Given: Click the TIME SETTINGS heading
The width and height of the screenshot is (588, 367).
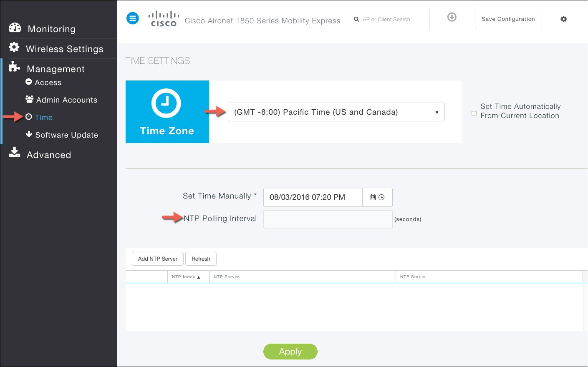Looking at the screenshot, I should point(158,61).
